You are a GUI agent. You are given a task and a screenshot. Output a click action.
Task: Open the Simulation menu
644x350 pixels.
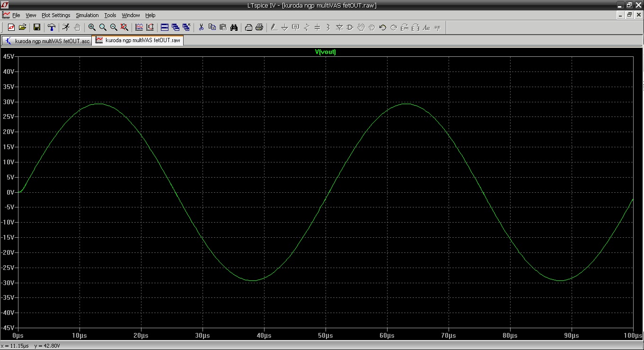point(87,15)
